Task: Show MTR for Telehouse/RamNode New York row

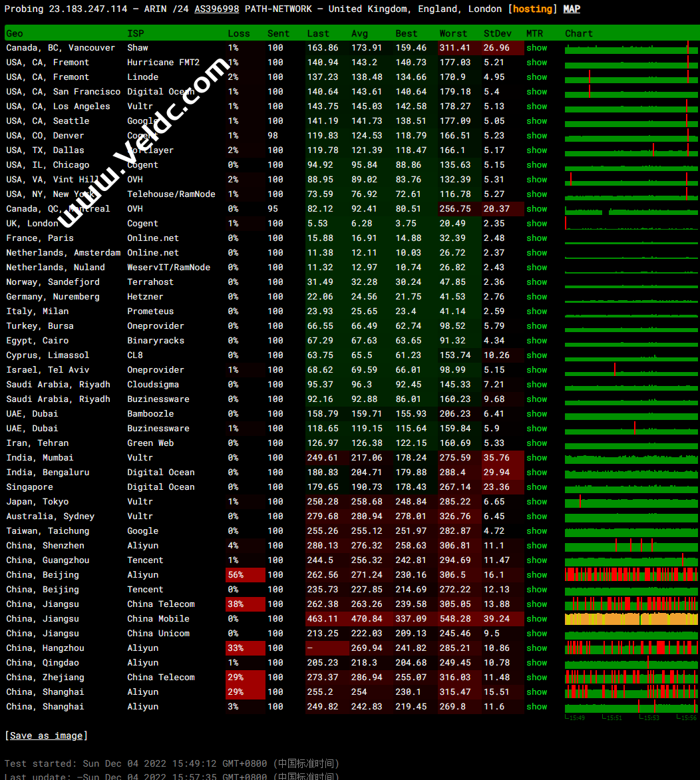Action: [x=537, y=194]
